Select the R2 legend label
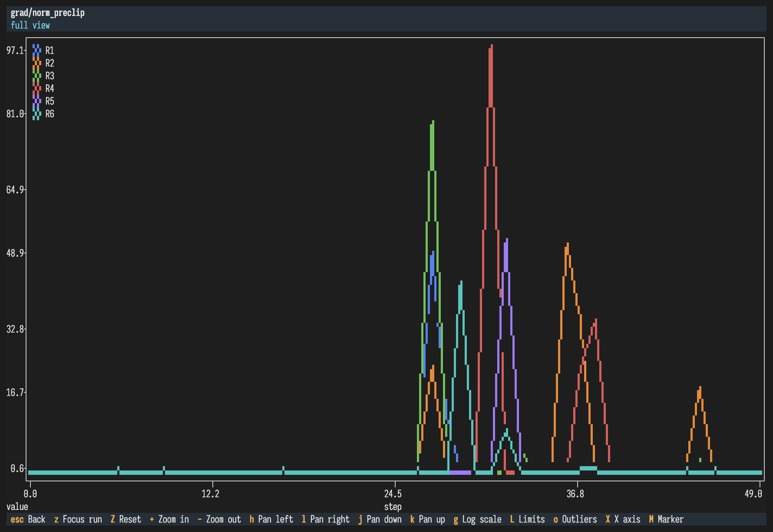 pos(50,63)
